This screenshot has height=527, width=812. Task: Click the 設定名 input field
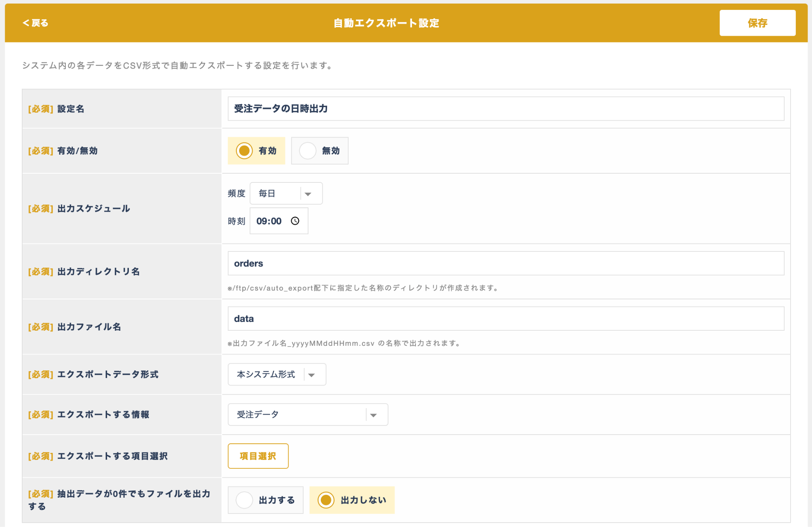click(506, 109)
